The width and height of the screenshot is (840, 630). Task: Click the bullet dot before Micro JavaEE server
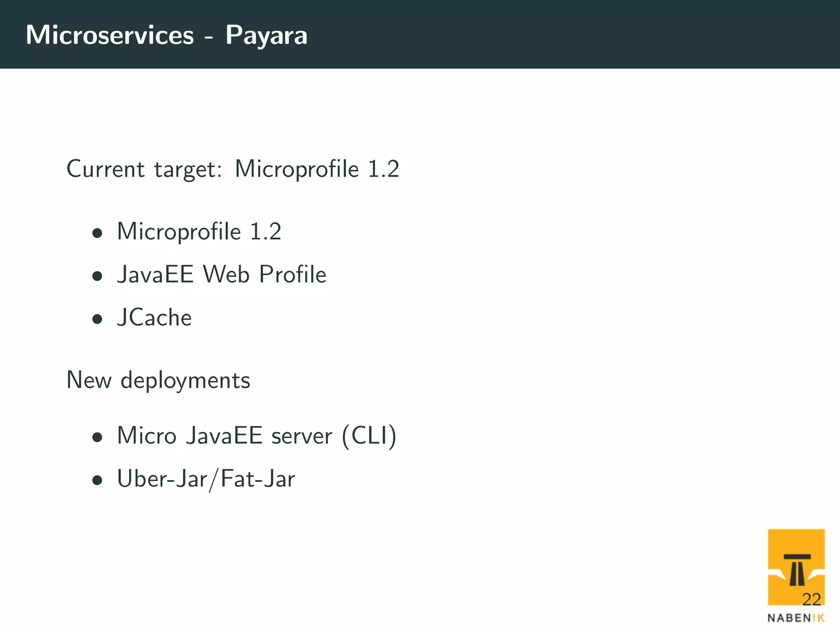pyautogui.click(x=97, y=437)
